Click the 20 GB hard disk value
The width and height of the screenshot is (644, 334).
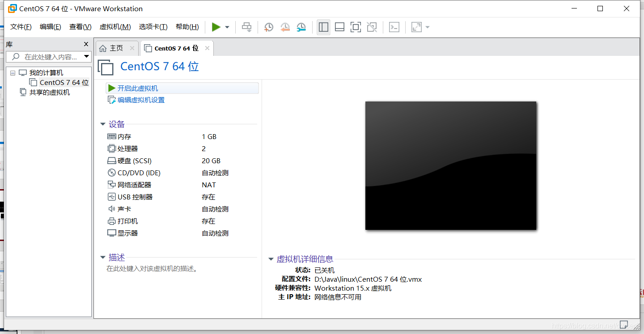tap(211, 161)
